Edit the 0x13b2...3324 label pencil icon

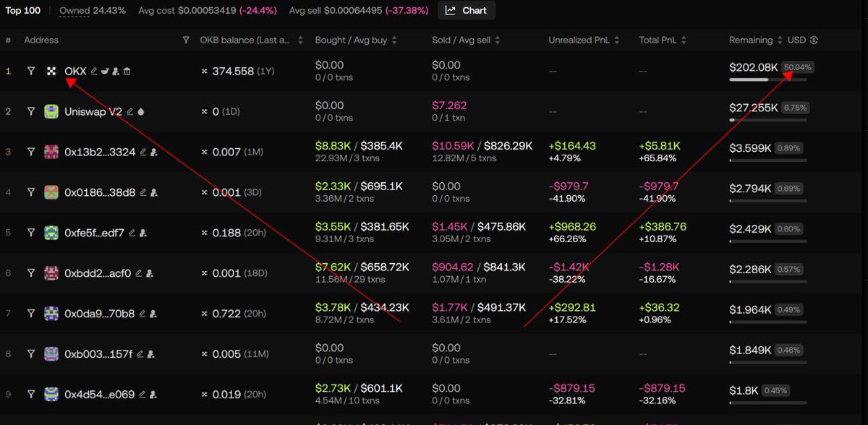[143, 153]
